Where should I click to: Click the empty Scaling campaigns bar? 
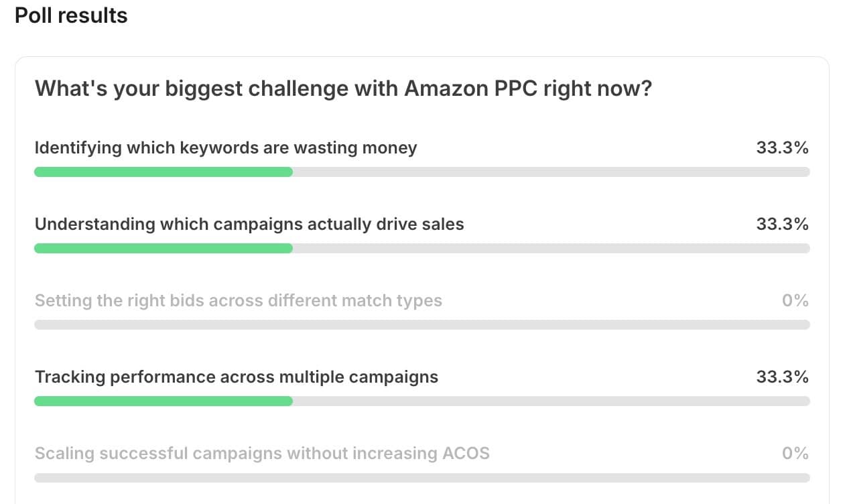pyautogui.click(x=422, y=478)
